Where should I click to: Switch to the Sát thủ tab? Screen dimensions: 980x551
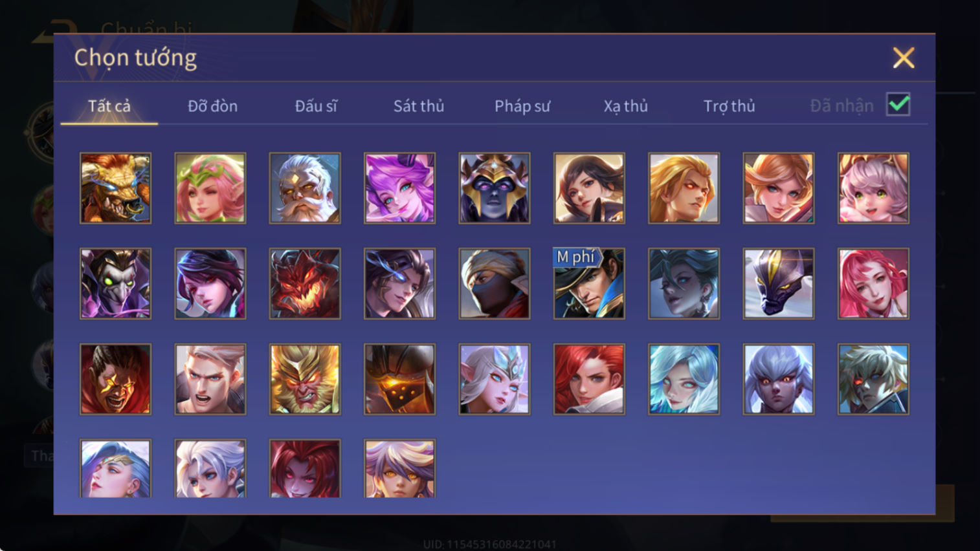point(419,106)
